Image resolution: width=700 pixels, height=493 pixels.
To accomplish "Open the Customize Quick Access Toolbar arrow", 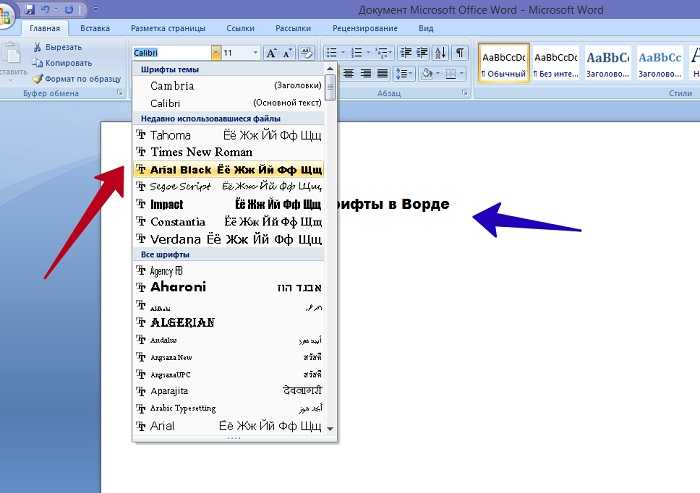I will click(96, 9).
